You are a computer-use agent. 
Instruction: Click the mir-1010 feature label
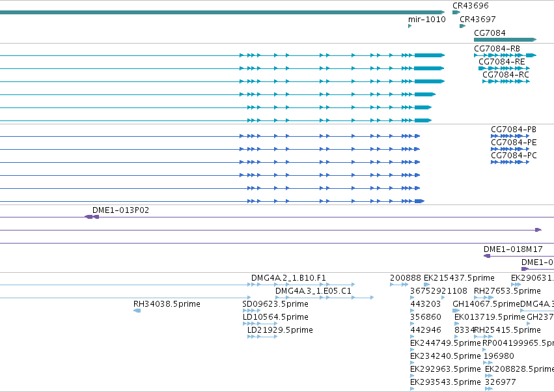click(x=427, y=19)
